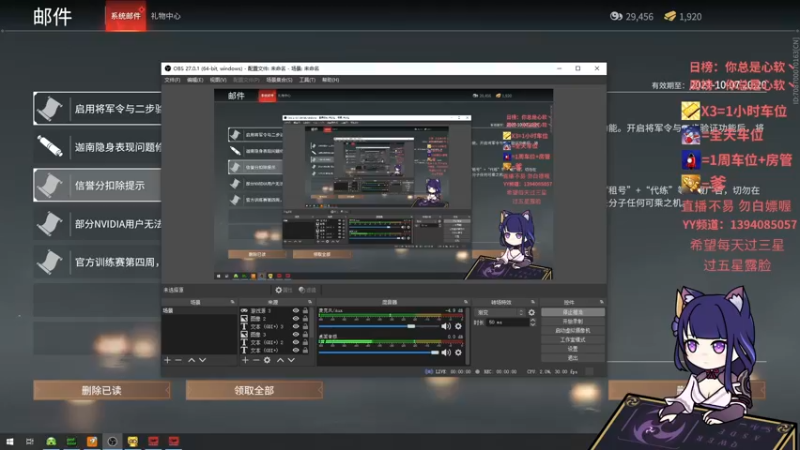Open OBS 设置 settings button
Viewport: 800px width, 450px height.
572,349
